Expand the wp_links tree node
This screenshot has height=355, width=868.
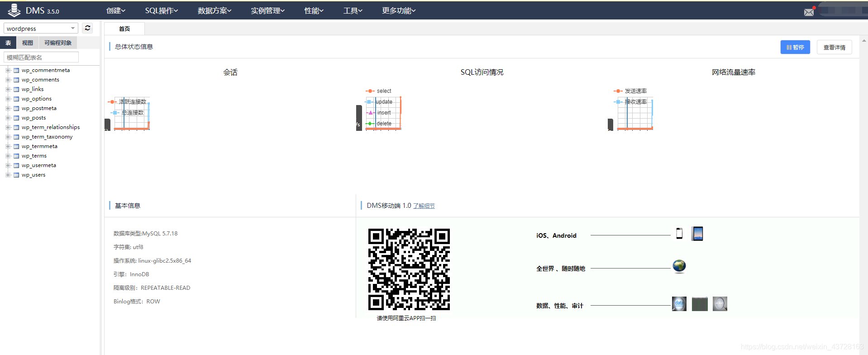coord(8,89)
